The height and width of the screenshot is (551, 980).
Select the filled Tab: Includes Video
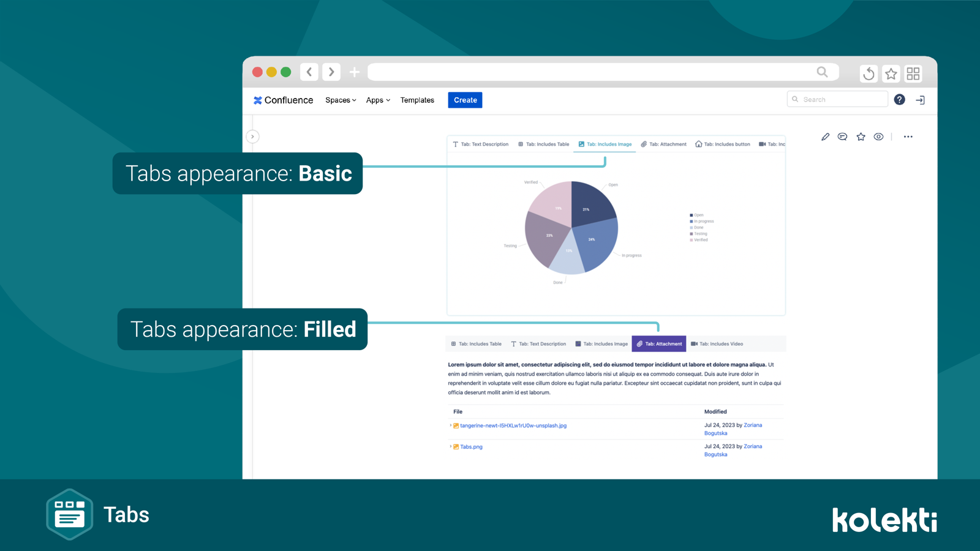click(717, 344)
